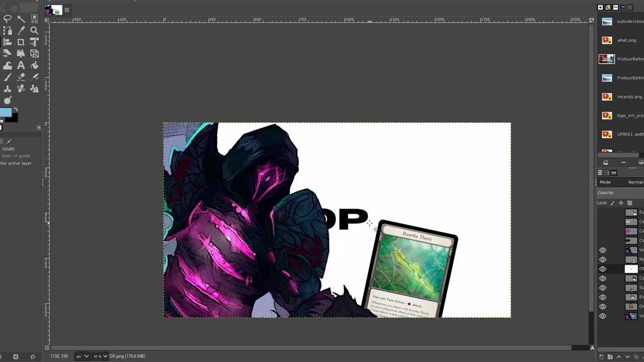Image resolution: width=644 pixels, height=362 pixels.
Task: Select the Flip tool
Action: pos(8,54)
